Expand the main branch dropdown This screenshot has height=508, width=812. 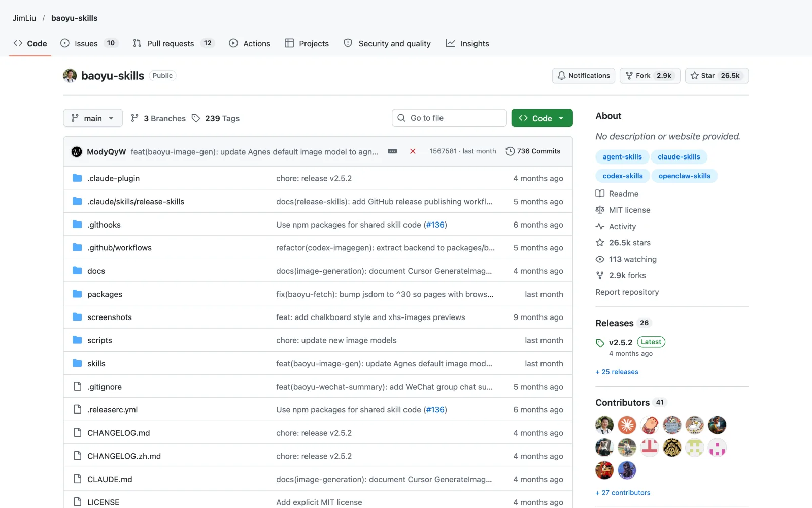click(93, 118)
